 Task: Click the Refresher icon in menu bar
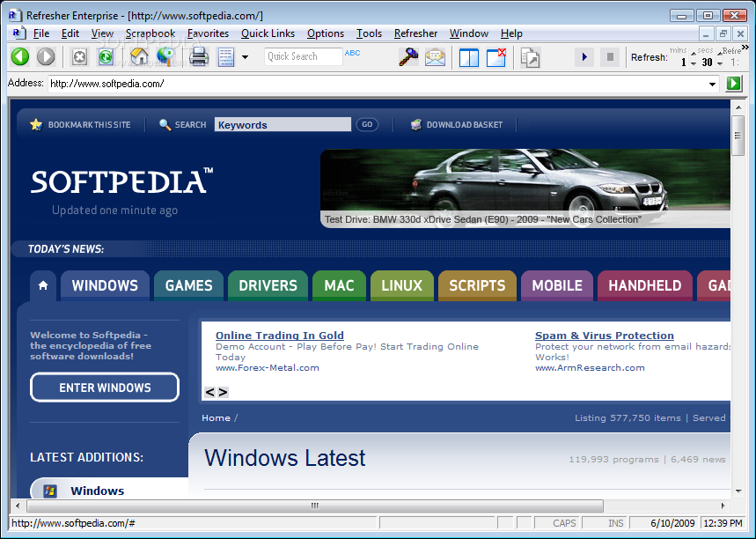click(x=18, y=33)
